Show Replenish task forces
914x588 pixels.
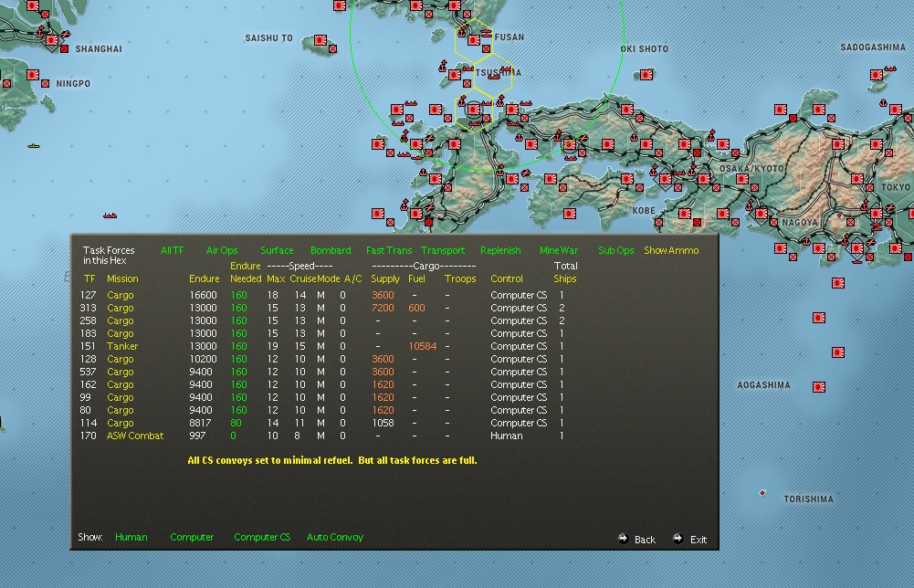(x=500, y=250)
